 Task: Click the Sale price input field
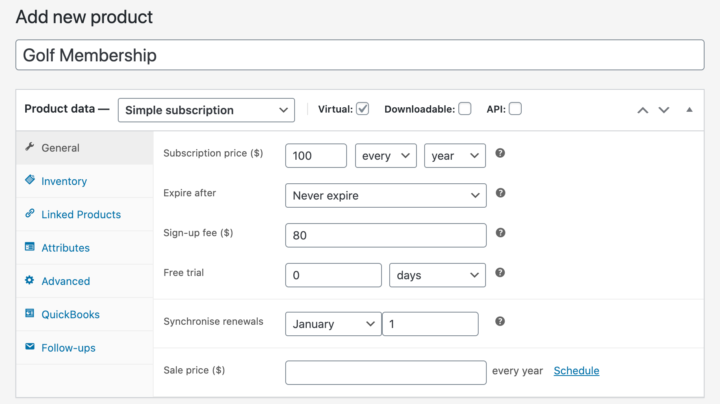point(386,372)
